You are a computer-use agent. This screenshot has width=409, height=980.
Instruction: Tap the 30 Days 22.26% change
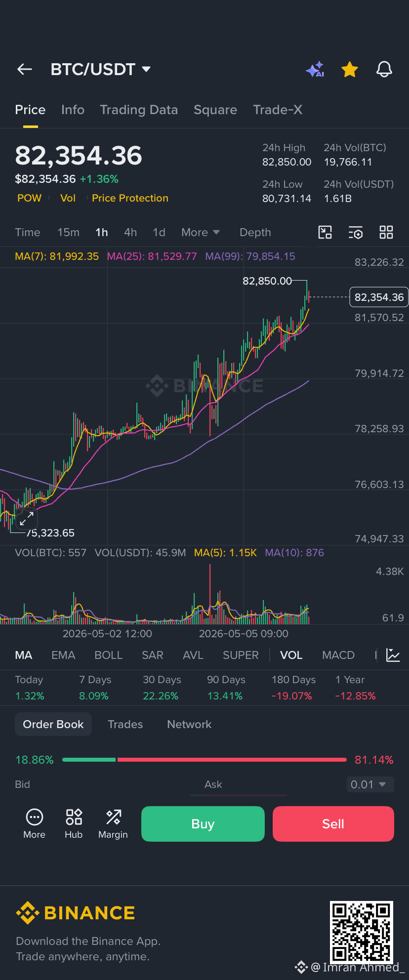click(x=162, y=688)
